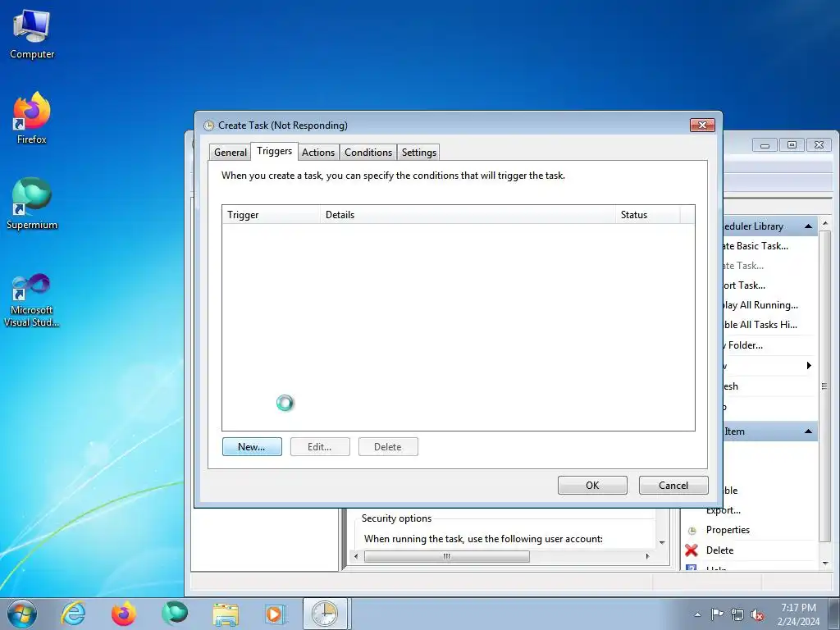This screenshot has width=840, height=630.
Task: Sort by the Status column header
Action: click(x=647, y=215)
